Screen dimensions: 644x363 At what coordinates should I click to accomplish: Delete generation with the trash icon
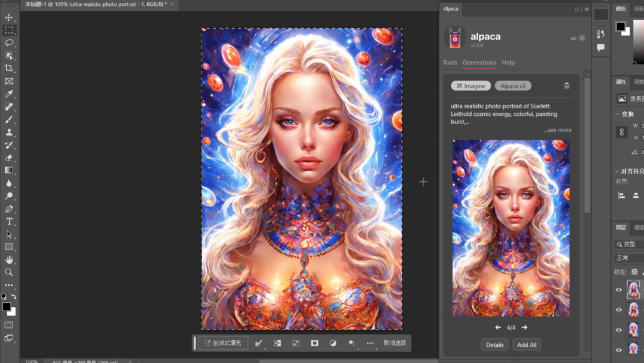[566, 86]
